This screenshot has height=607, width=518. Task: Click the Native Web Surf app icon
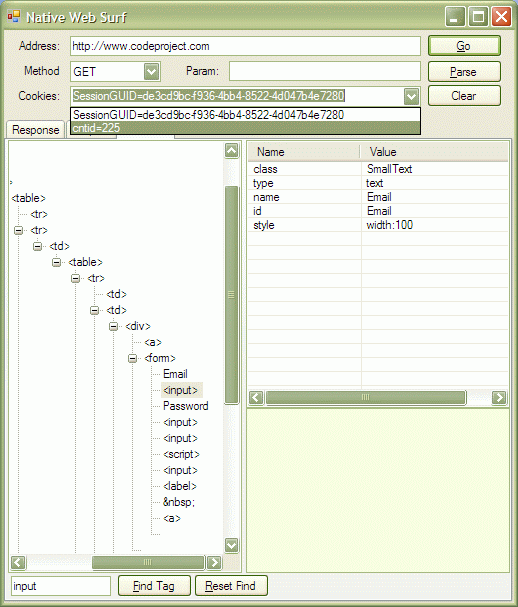point(14,17)
